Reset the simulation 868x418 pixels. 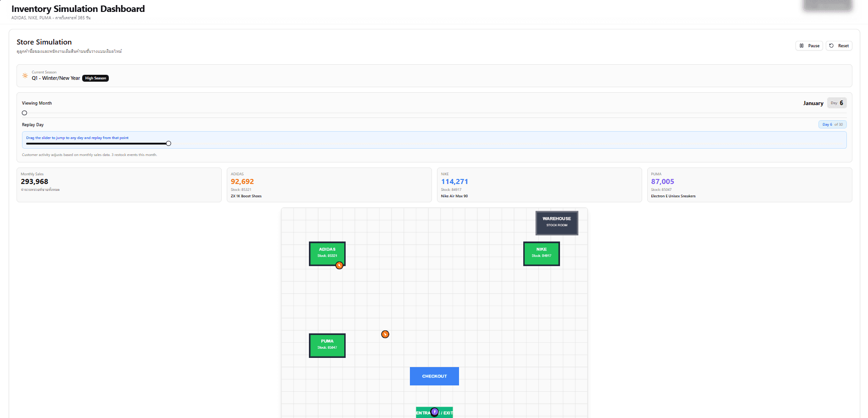(839, 45)
